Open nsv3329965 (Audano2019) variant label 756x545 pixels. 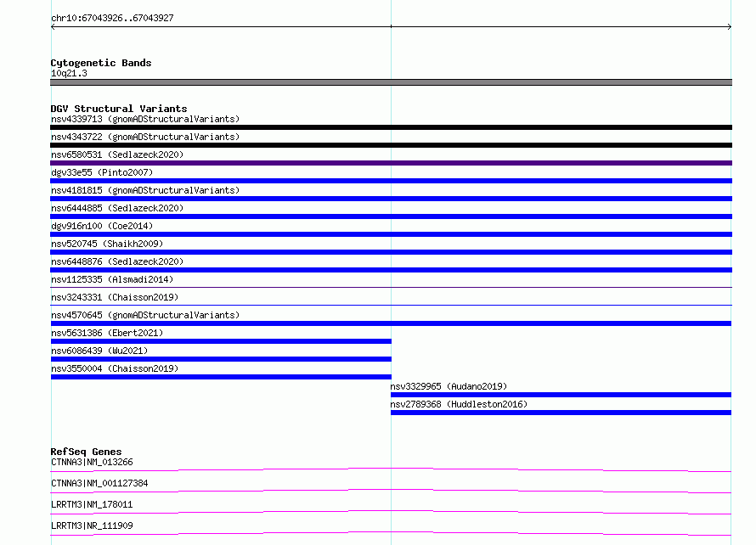(449, 386)
